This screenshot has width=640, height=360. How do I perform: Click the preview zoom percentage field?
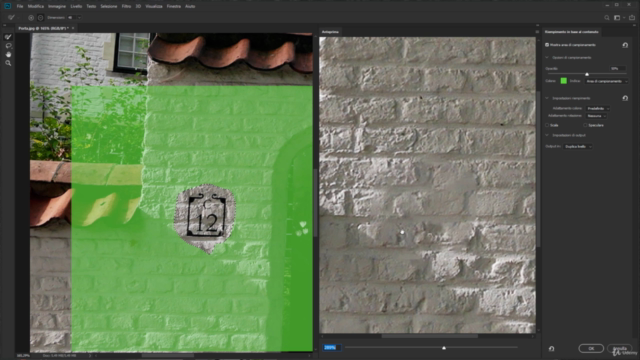pyautogui.click(x=331, y=348)
